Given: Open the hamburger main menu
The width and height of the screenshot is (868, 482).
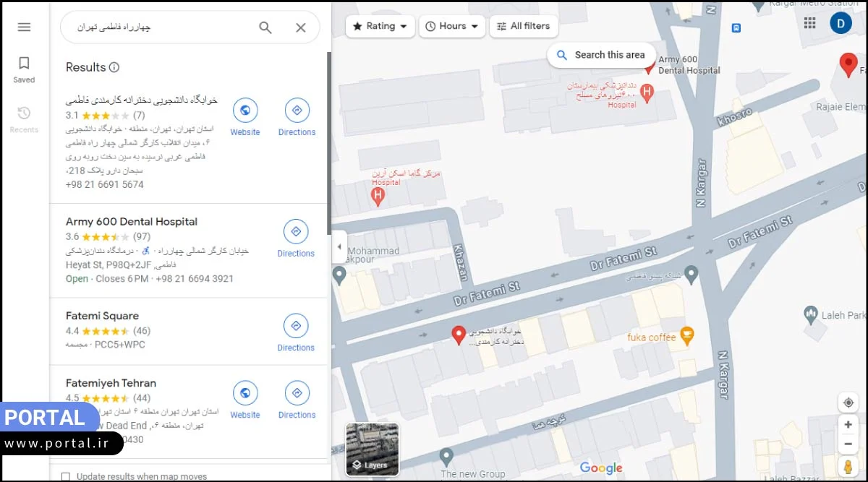Looking at the screenshot, I should coord(24,27).
